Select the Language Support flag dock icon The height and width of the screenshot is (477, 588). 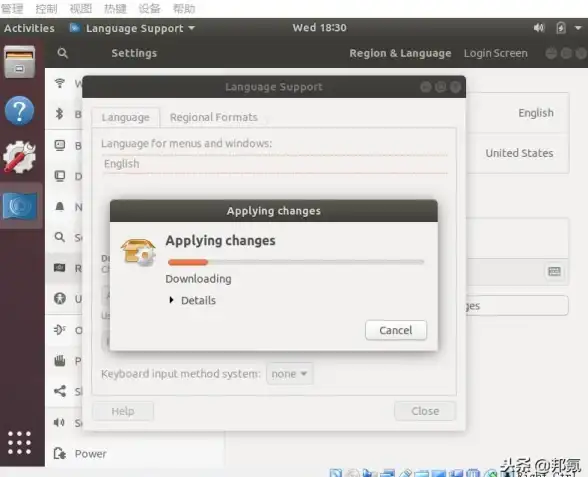pos(20,206)
